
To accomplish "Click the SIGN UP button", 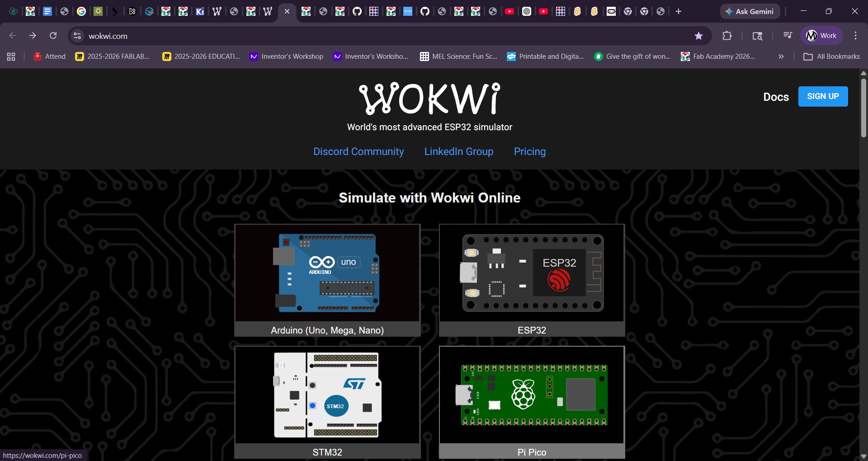I will (x=823, y=96).
